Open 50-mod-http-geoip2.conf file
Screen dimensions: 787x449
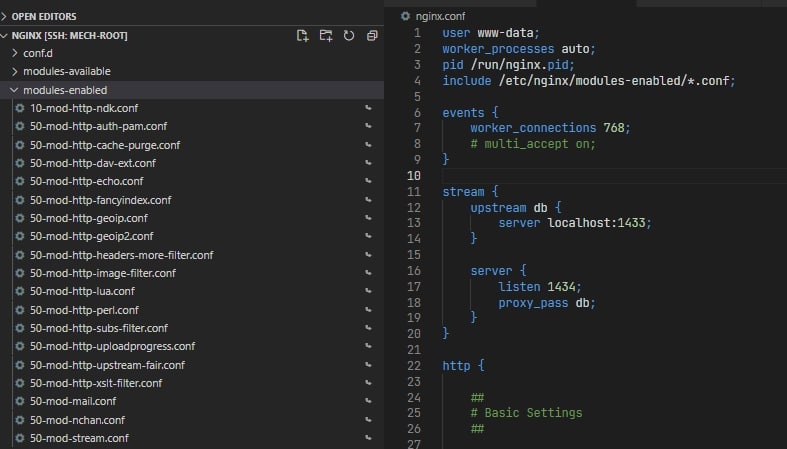[x=91, y=236]
